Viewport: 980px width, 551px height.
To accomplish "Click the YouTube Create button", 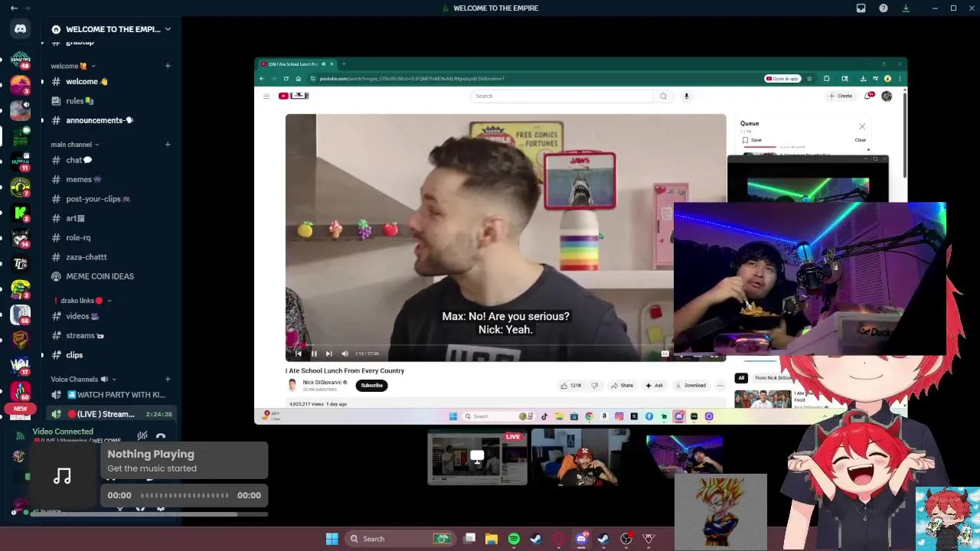I will tap(841, 96).
